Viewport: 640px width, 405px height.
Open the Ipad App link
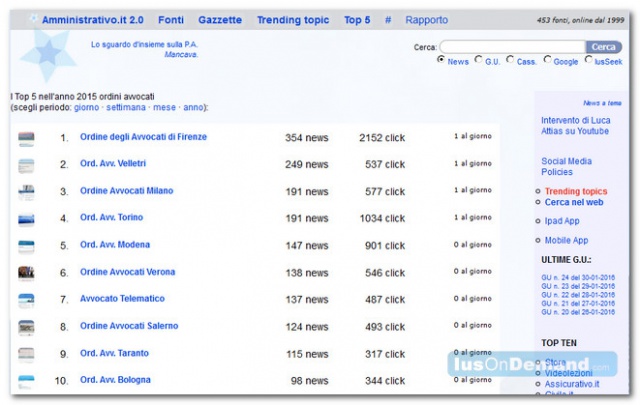point(562,221)
